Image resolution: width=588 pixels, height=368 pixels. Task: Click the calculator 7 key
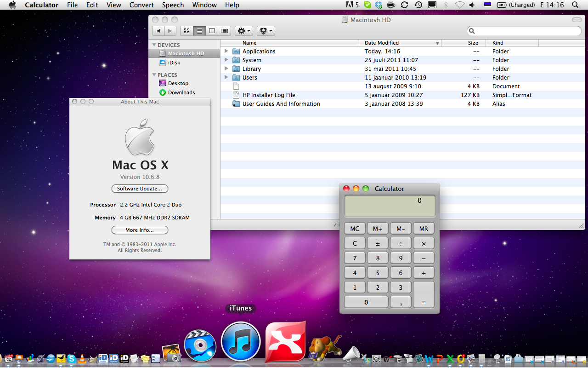[355, 258]
